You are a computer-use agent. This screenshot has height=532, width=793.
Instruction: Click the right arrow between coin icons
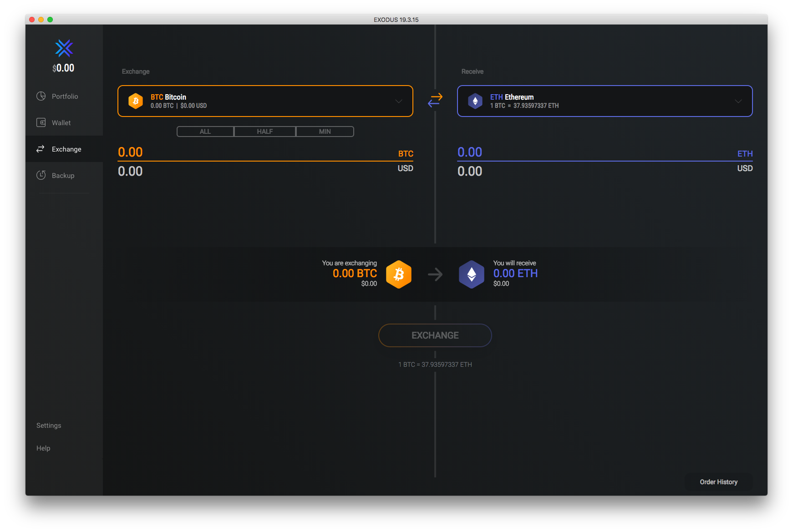(x=435, y=274)
